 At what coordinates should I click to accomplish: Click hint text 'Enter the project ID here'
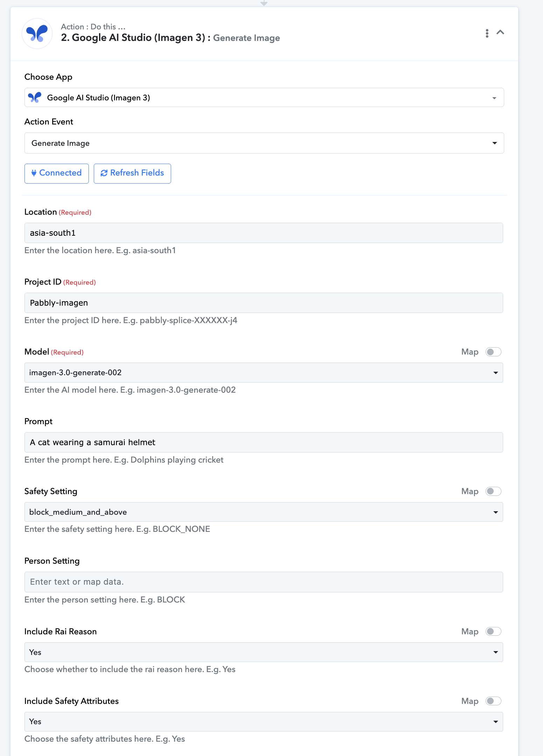point(73,320)
